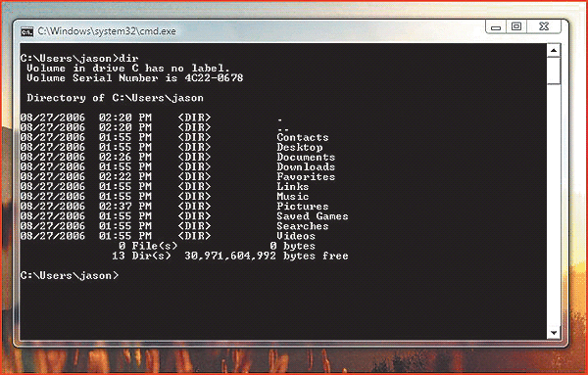
Task: Close the cmd.exe window
Action: [544, 26]
